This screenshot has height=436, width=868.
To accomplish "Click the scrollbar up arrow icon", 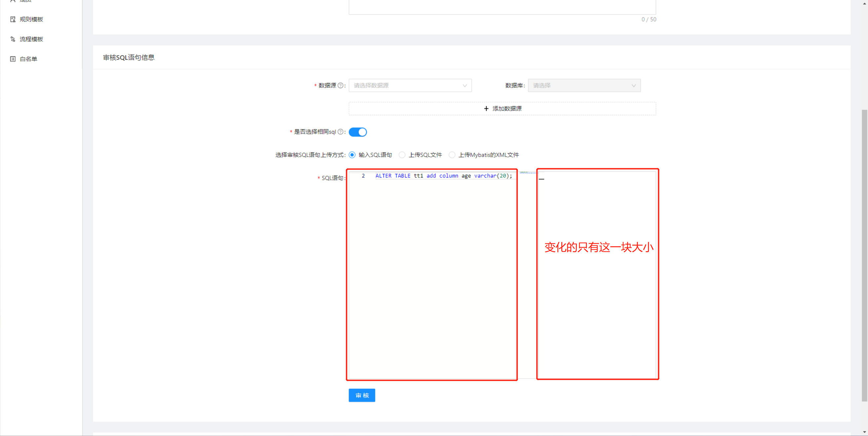I will coord(864,3).
